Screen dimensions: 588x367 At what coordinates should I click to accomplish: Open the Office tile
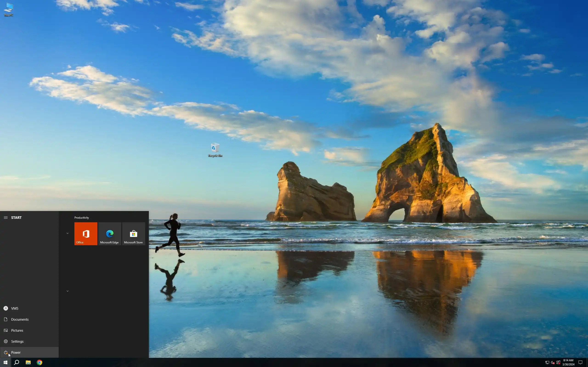[86, 234]
